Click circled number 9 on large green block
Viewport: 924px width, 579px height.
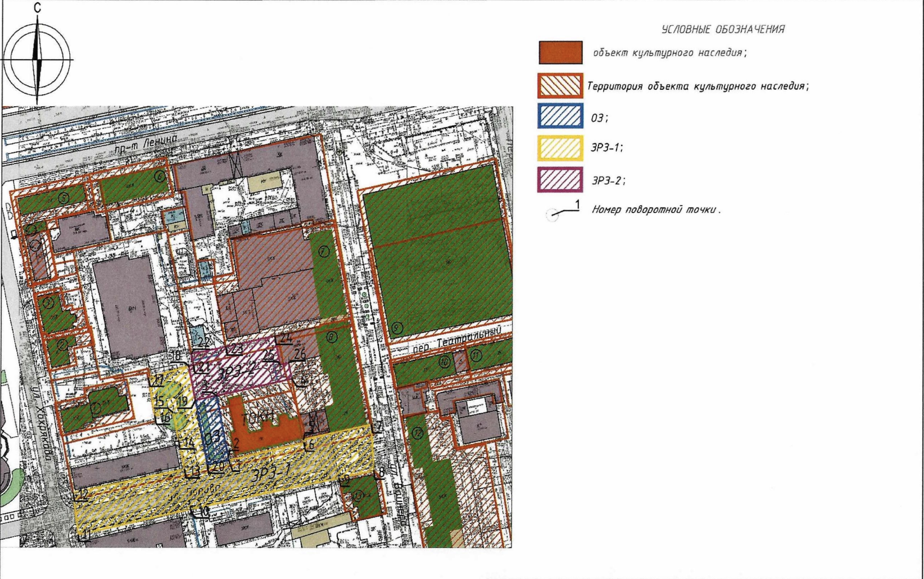click(x=397, y=328)
